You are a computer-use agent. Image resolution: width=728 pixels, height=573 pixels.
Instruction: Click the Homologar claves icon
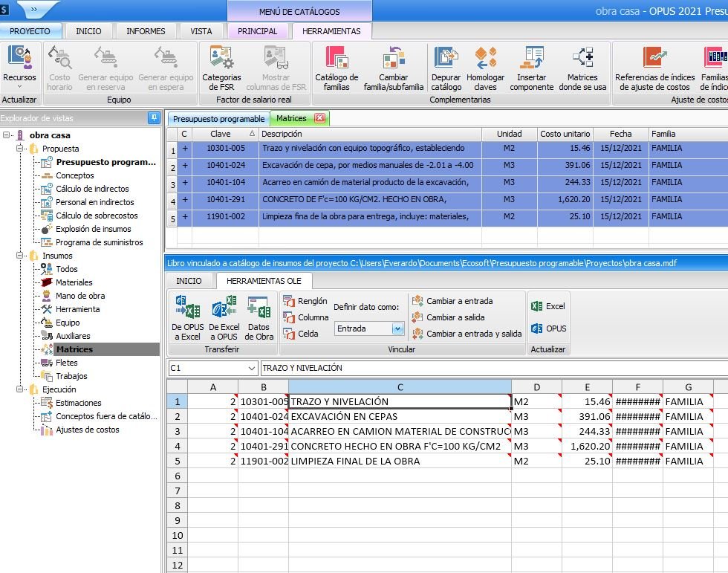[x=485, y=68]
